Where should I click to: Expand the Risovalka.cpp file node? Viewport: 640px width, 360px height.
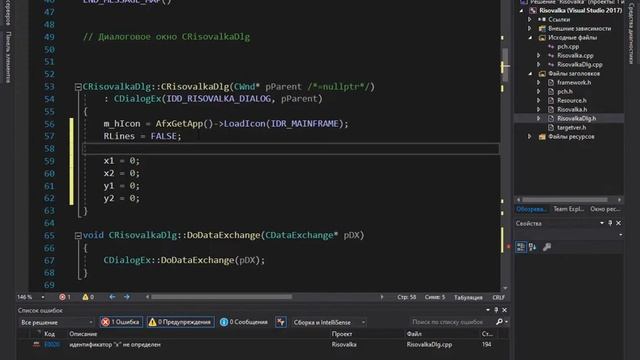coord(538,56)
